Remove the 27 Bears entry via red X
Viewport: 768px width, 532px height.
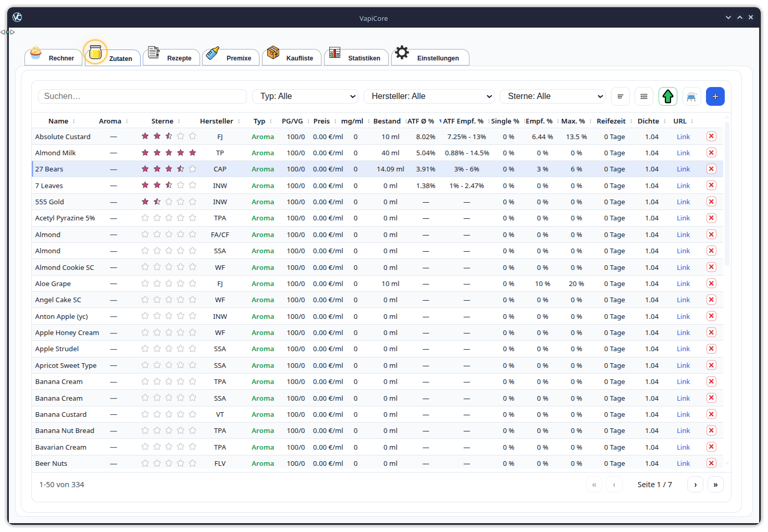(x=711, y=169)
